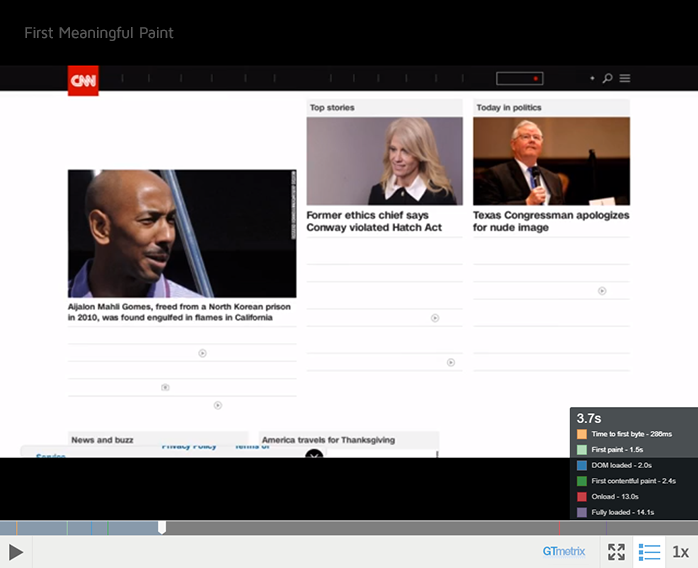Jump to the DOM loaded marker

coord(91,528)
